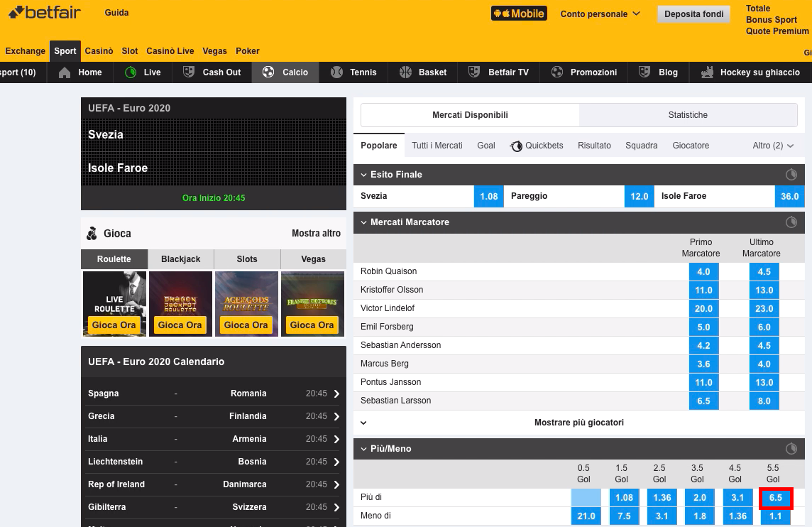812x527 pixels.
Task: Click the Home house icon
Action: pyautogui.click(x=65, y=72)
